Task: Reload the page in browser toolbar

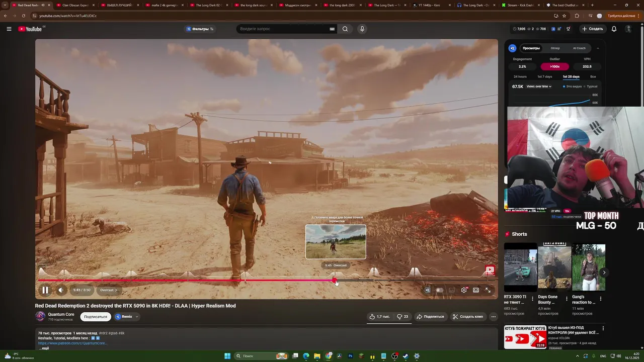Action: point(23,16)
